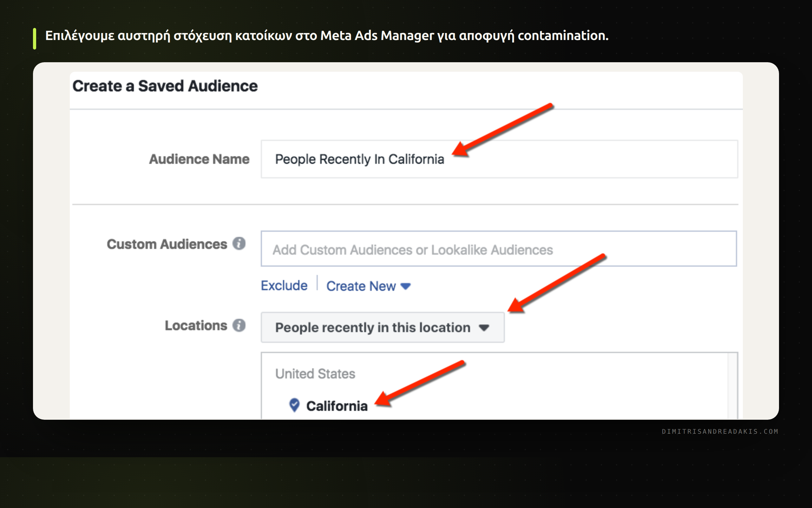The image size is (812, 508).
Task: Click the Custom Audiences input box
Action: pos(499,249)
